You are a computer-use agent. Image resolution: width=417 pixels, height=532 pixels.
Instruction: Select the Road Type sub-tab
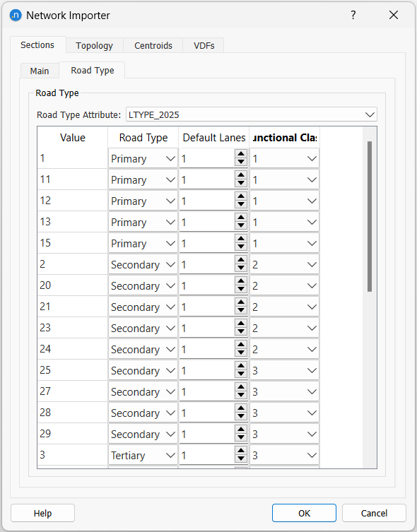pyautogui.click(x=93, y=70)
